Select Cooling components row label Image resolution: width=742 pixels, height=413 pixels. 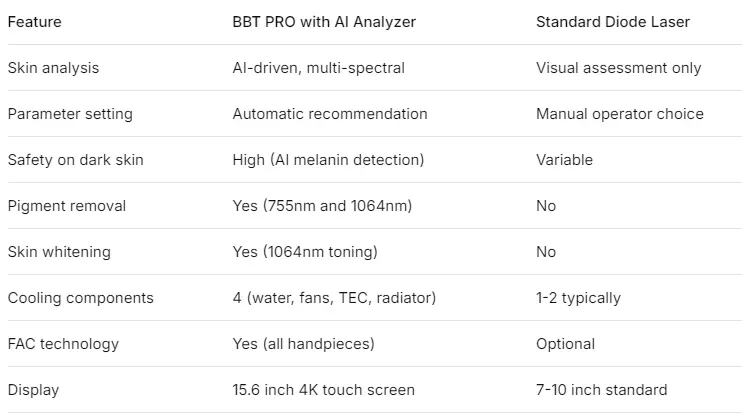click(x=81, y=298)
